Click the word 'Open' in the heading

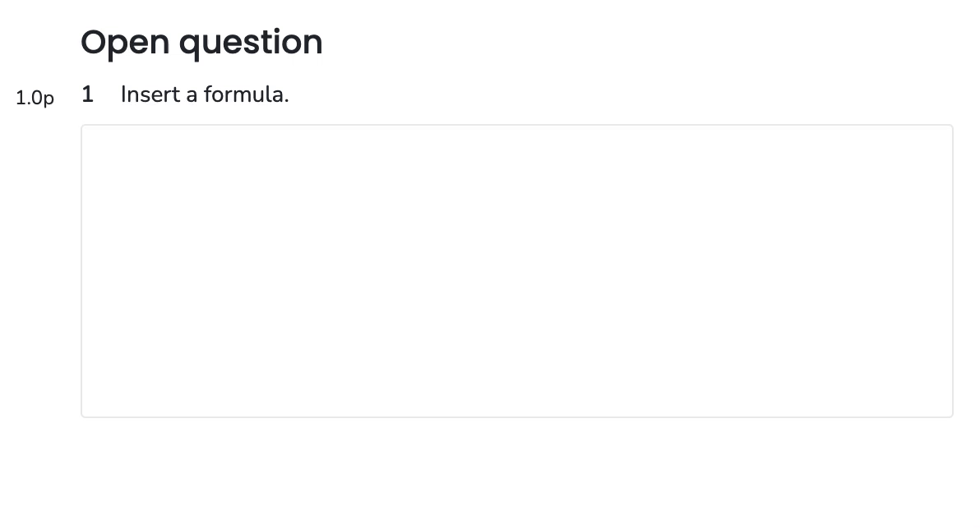(x=125, y=43)
